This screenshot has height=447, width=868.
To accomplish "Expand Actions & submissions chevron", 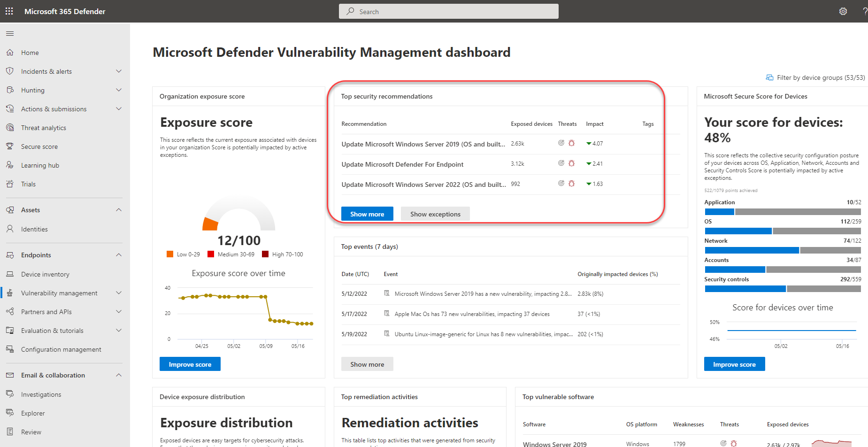I will coord(119,108).
